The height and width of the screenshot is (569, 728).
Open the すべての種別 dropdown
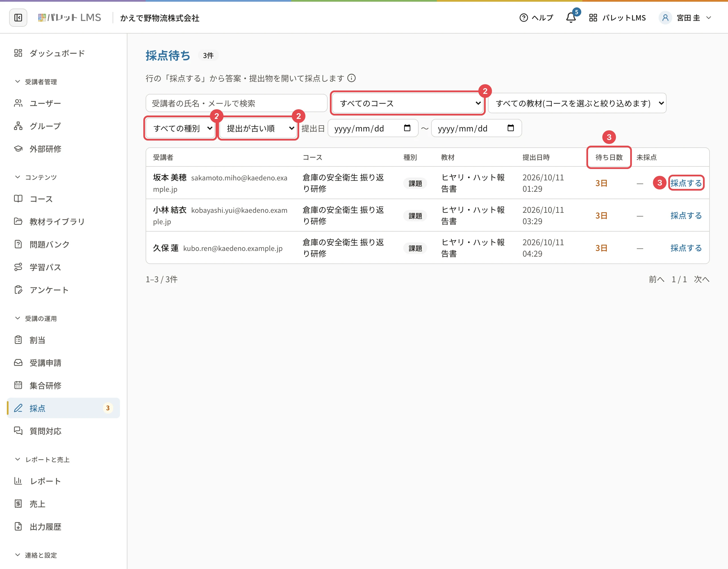coord(180,128)
